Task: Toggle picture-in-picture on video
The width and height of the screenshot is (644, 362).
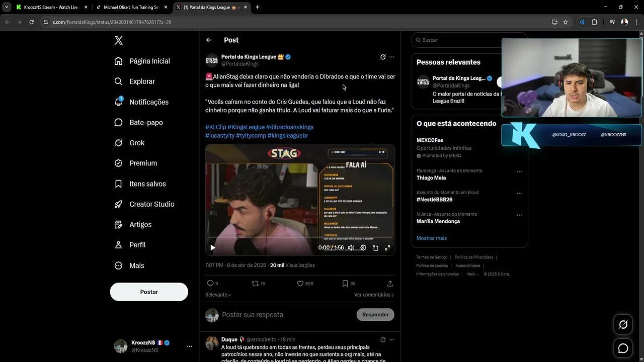Action: [x=375, y=247]
